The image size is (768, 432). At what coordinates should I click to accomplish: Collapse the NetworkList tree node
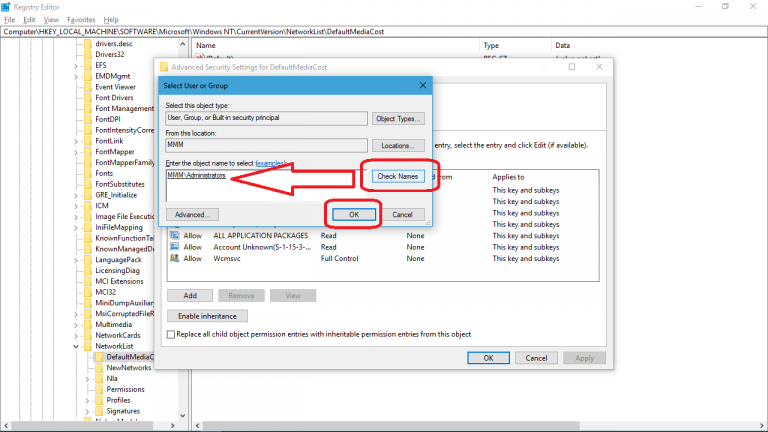(x=76, y=346)
